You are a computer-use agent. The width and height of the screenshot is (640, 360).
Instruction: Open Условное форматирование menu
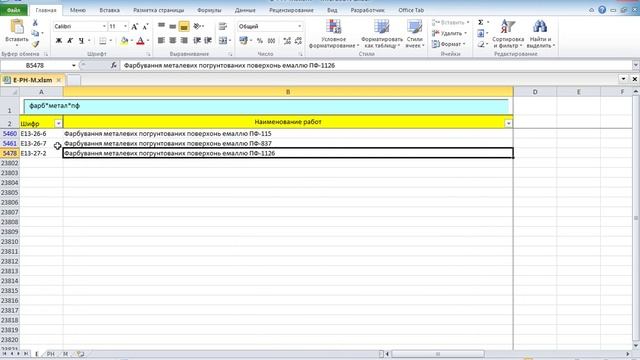tap(333, 33)
